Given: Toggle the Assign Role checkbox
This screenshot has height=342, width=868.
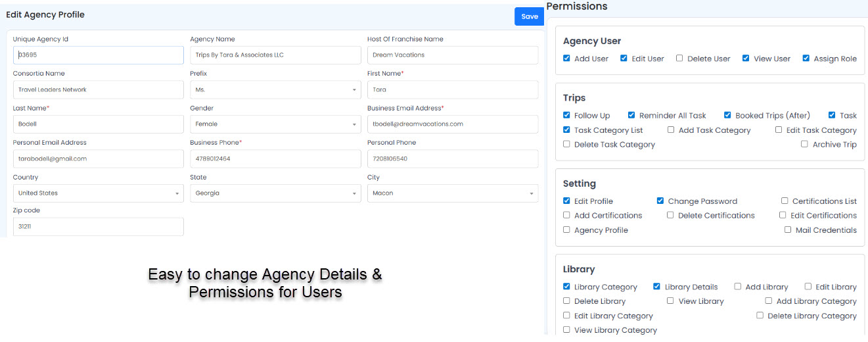Looking at the screenshot, I should (806, 59).
